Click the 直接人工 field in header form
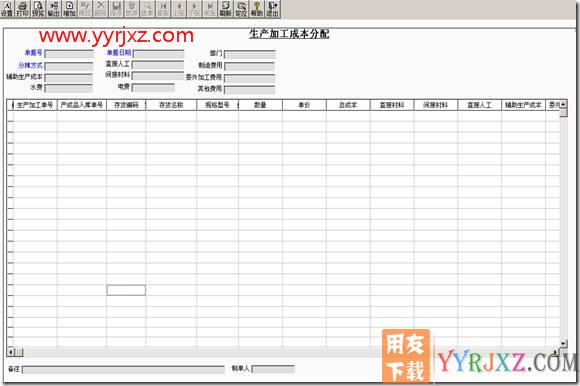 158,65
